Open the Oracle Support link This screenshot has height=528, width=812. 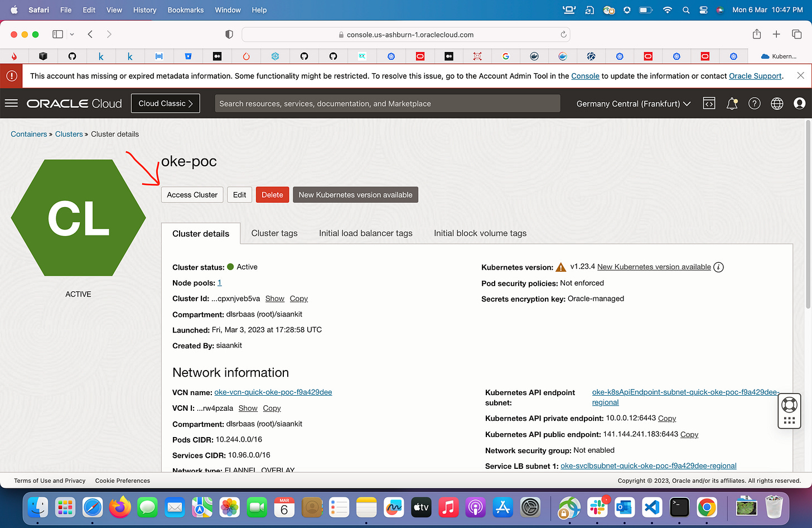click(x=755, y=76)
